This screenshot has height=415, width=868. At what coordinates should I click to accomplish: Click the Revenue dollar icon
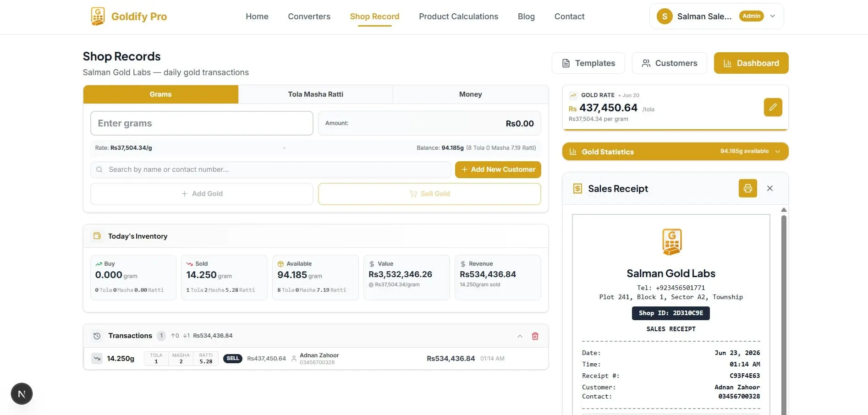point(463,264)
